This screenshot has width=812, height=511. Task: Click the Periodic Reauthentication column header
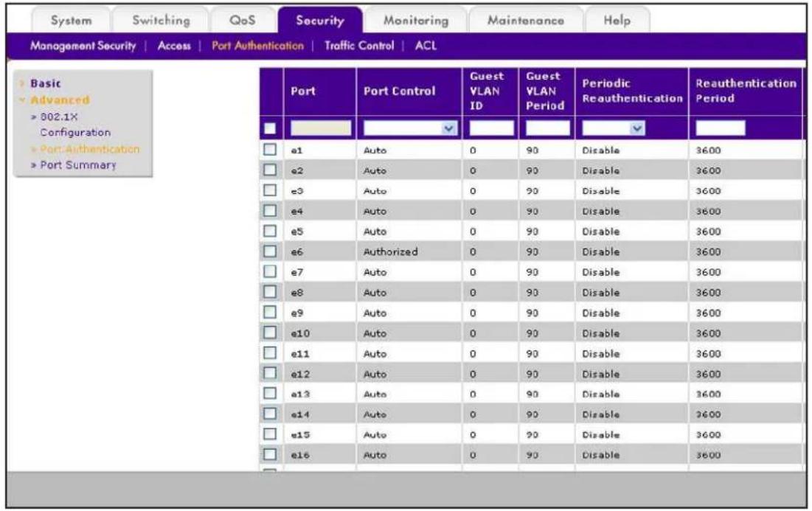[x=632, y=91]
